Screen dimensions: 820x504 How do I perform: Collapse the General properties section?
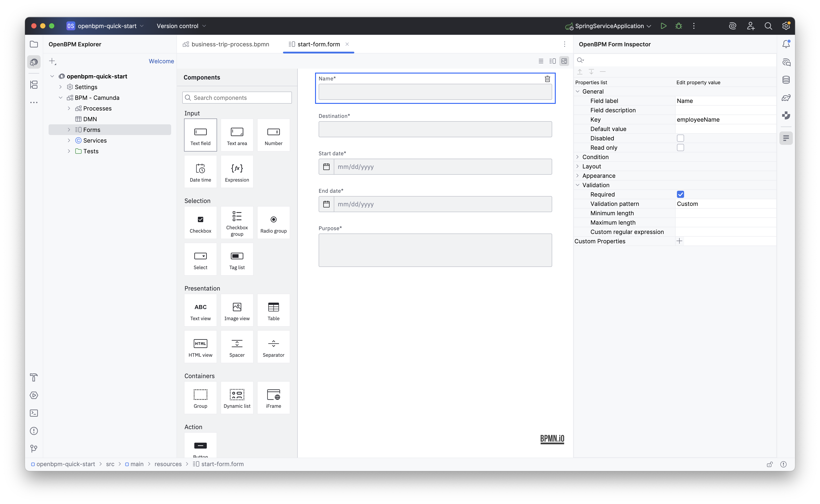click(x=578, y=91)
